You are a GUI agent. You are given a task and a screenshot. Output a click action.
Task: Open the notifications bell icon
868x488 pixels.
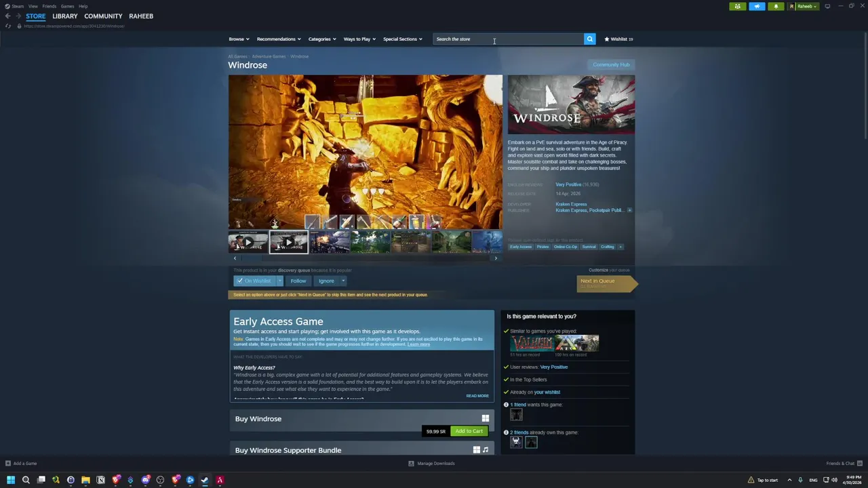[776, 6]
